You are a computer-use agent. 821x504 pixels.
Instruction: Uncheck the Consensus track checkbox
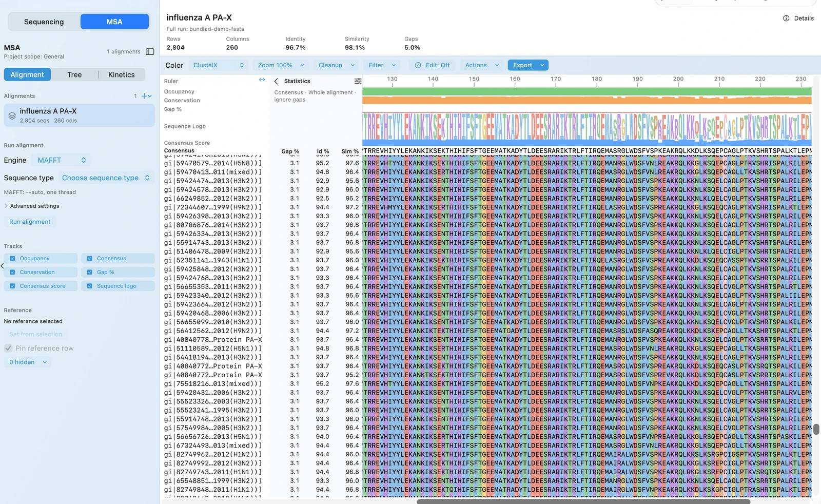coord(90,259)
